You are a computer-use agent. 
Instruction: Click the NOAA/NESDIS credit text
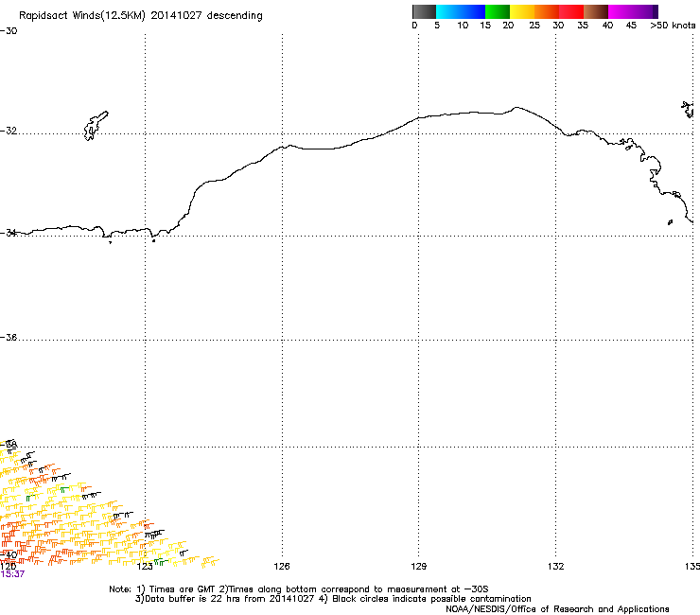click(x=557, y=609)
